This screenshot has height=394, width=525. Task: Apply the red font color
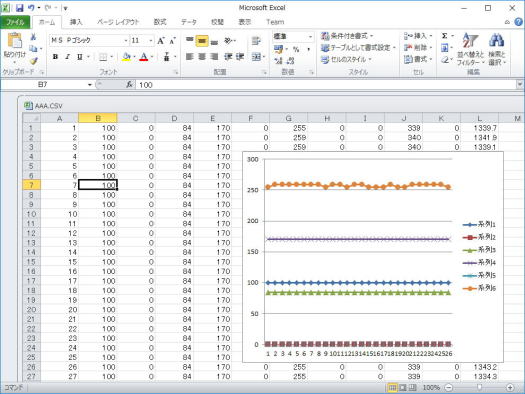click(144, 57)
